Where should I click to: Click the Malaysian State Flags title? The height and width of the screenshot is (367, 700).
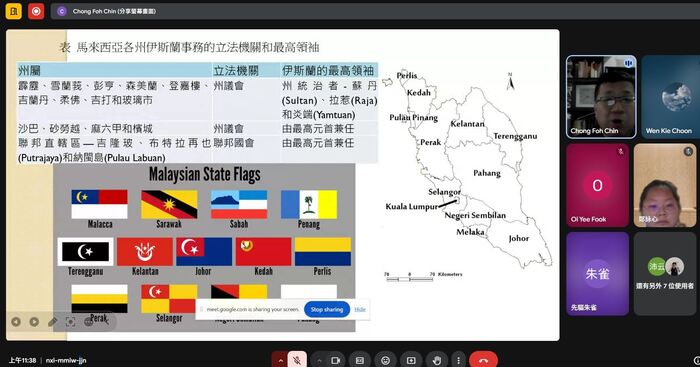(x=204, y=175)
